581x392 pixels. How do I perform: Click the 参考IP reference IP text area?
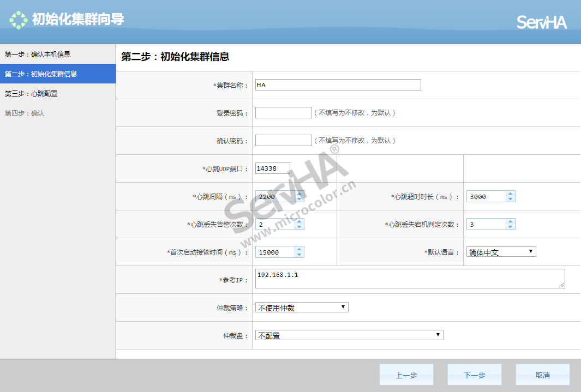tap(409, 278)
